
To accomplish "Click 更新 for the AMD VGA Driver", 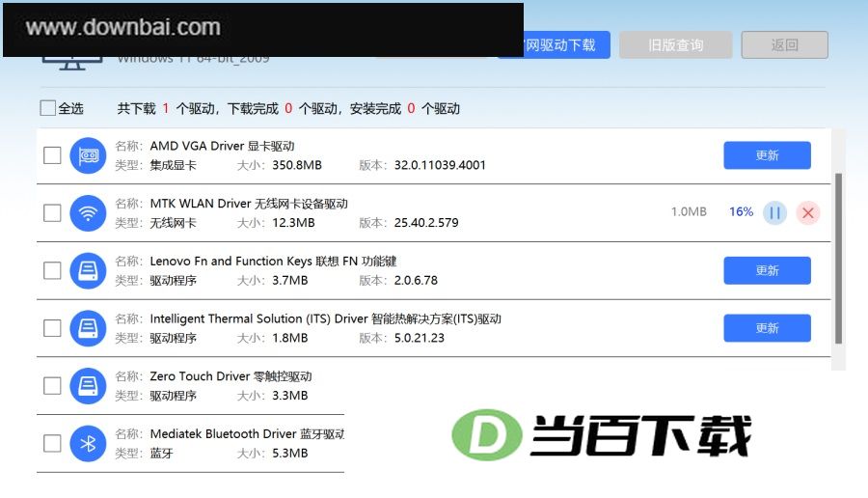I will [x=768, y=155].
